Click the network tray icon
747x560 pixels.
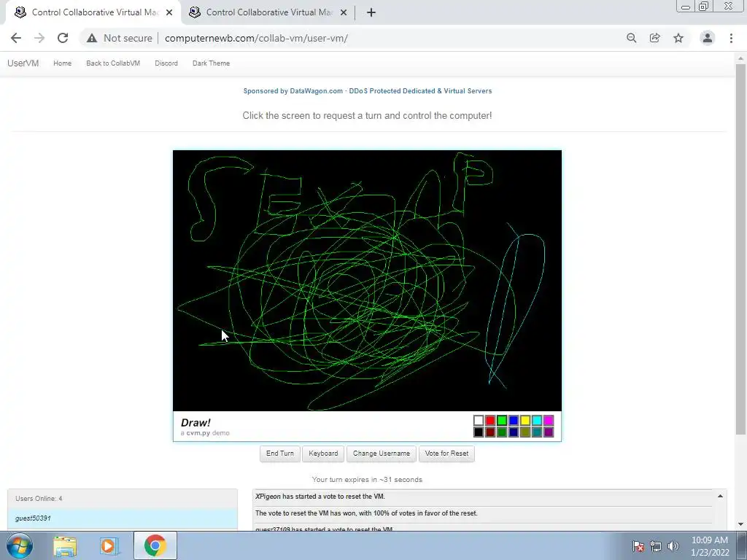click(x=656, y=546)
